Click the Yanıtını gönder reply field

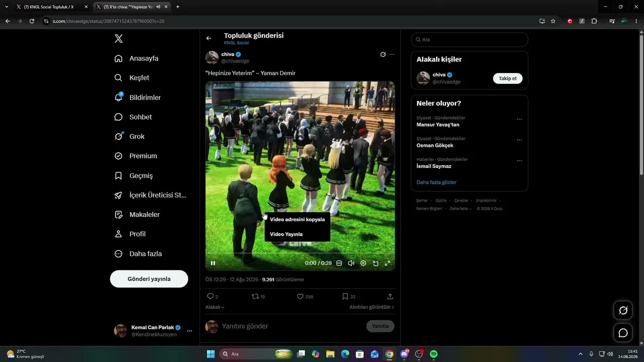point(292,326)
